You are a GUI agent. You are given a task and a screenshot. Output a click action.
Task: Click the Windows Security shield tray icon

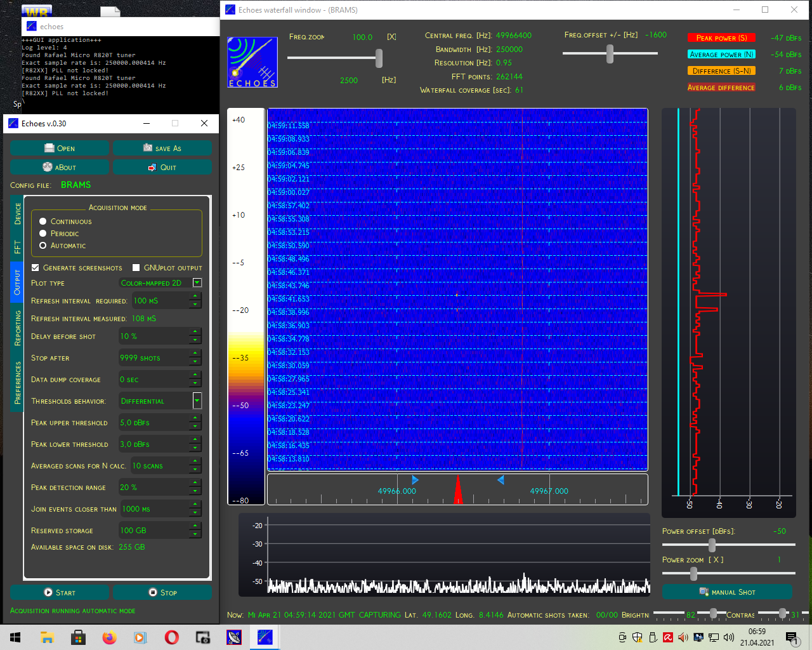(x=638, y=637)
